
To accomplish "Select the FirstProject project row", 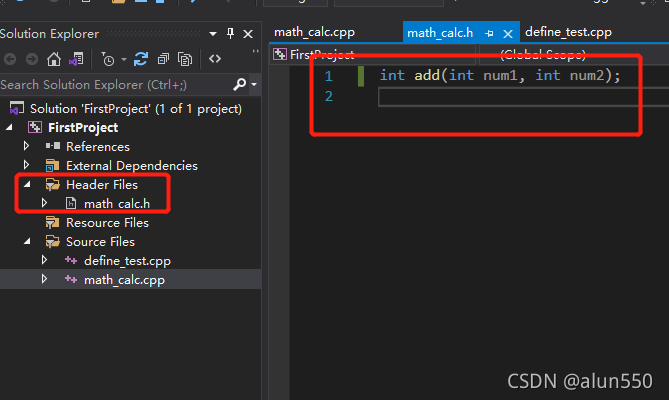I will (83, 128).
